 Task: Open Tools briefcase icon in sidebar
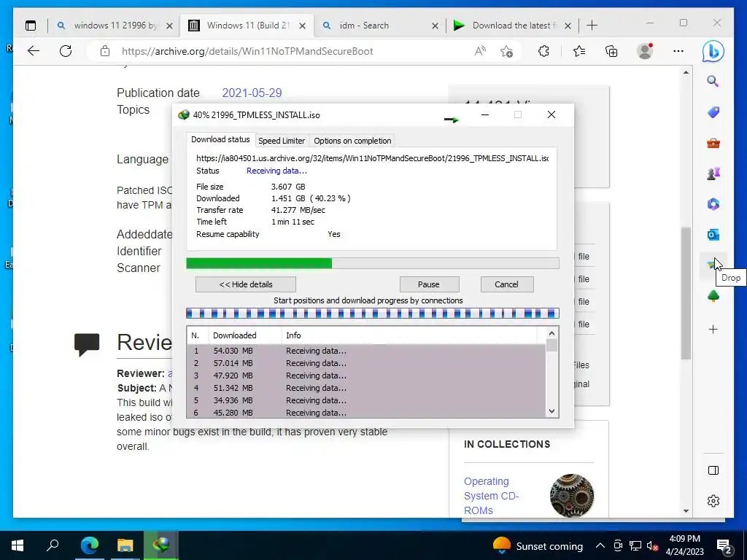point(713,143)
